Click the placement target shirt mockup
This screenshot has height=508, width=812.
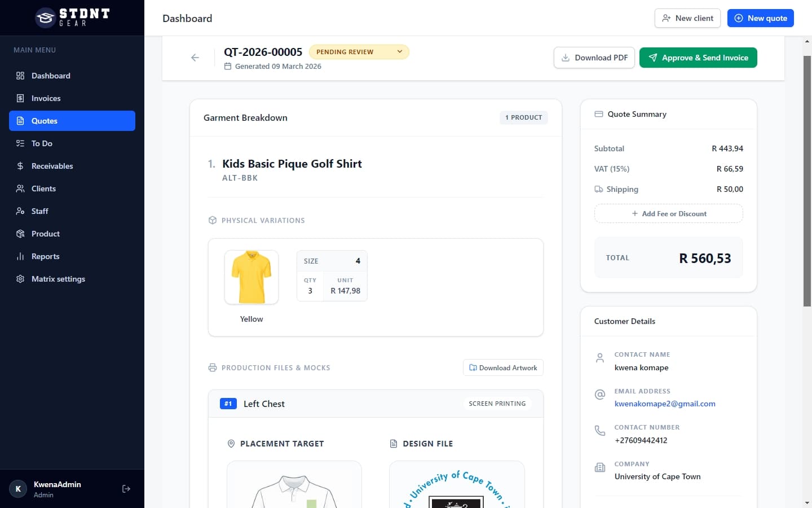click(x=294, y=485)
